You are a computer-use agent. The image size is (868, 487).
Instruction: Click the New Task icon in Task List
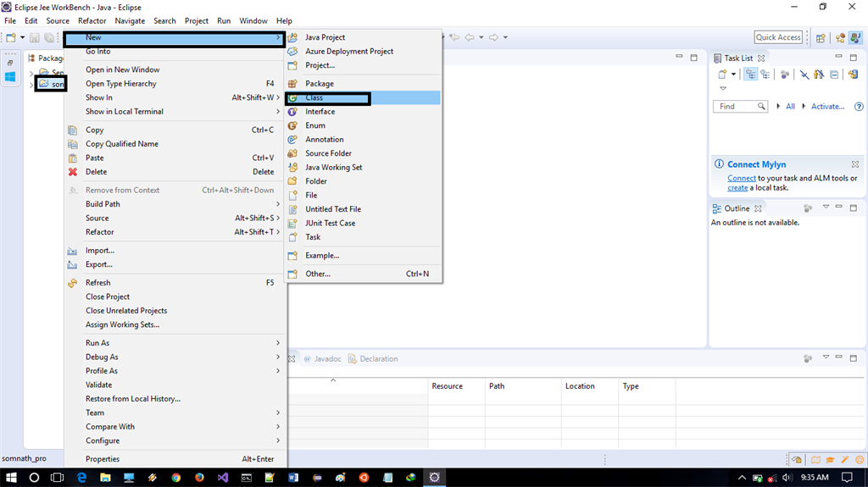coord(722,75)
